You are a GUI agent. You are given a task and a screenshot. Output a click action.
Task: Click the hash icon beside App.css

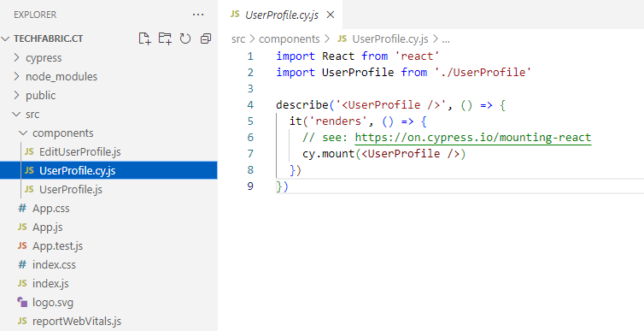[22, 209]
